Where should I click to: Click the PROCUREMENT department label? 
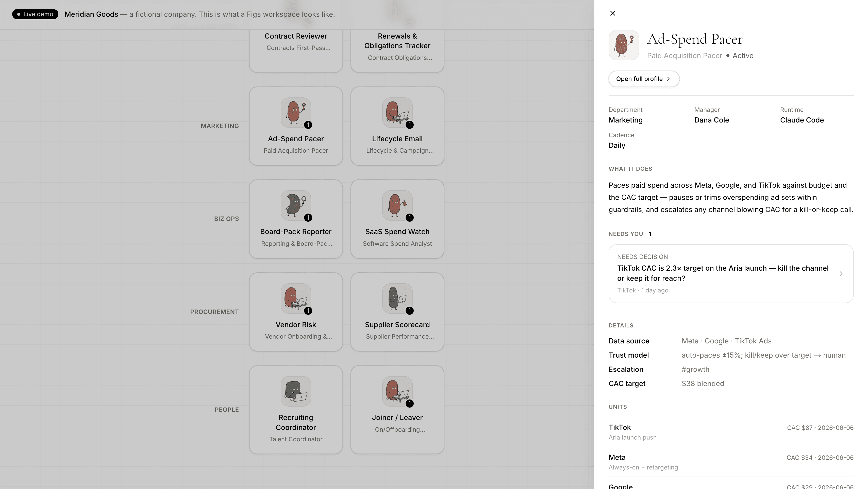tap(214, 312)
